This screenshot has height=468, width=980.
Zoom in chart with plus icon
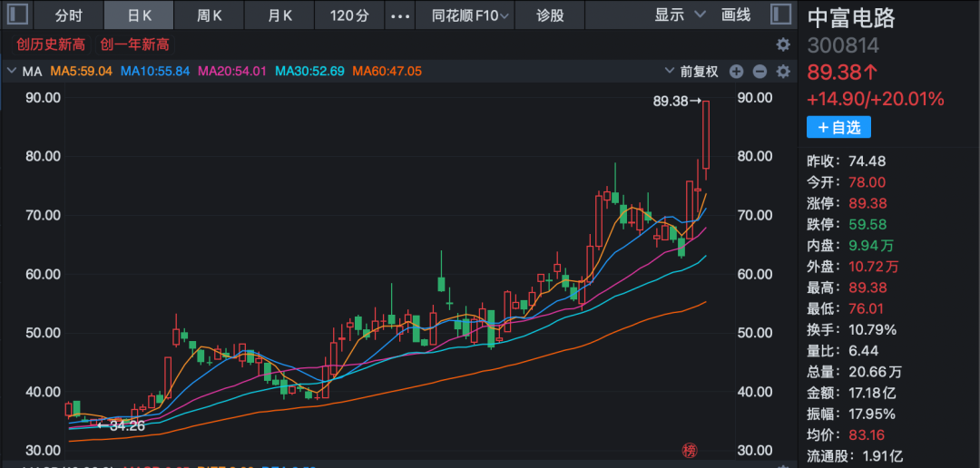(736, 72)
